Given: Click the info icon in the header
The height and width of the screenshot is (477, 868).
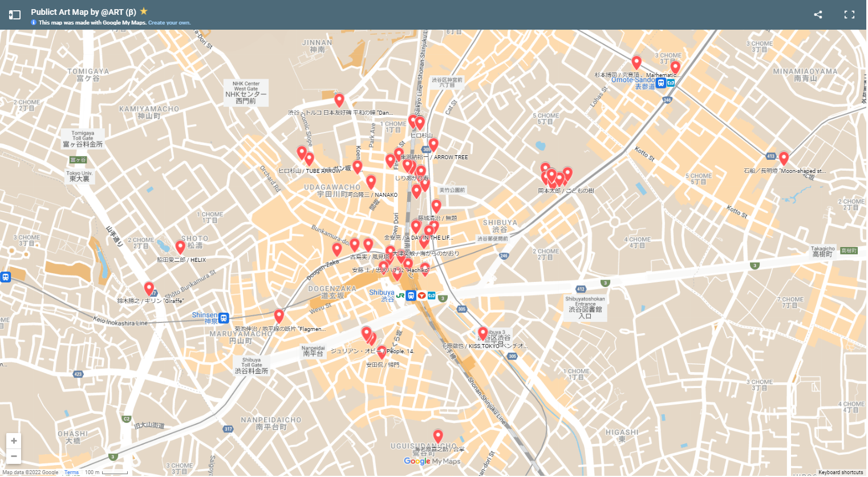Looking at the screenshot, I should coord(33,22).
